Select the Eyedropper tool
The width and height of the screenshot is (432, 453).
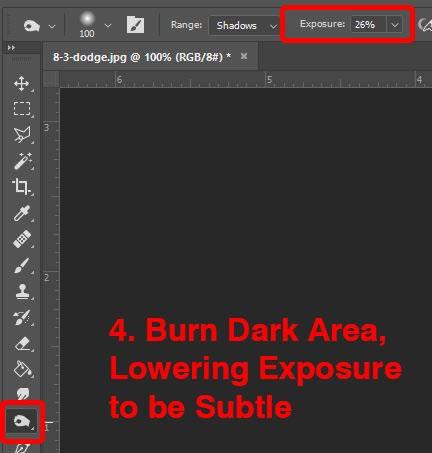tap(22, 213)
